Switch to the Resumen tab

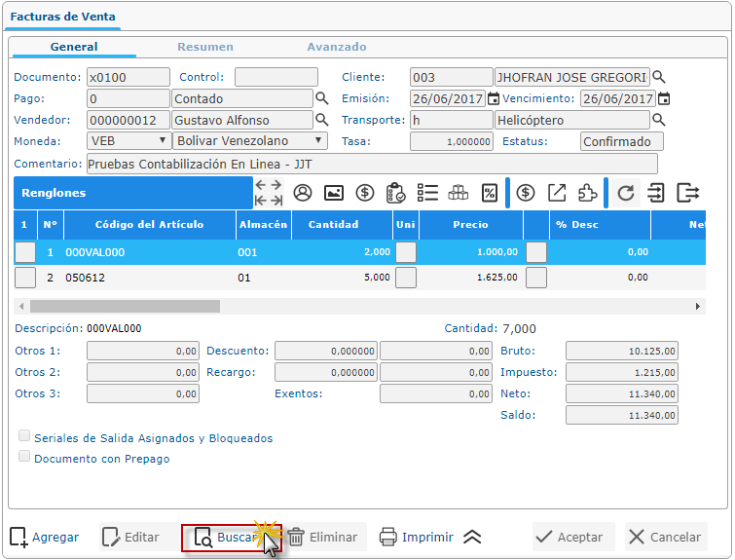[x=204, y=47]
